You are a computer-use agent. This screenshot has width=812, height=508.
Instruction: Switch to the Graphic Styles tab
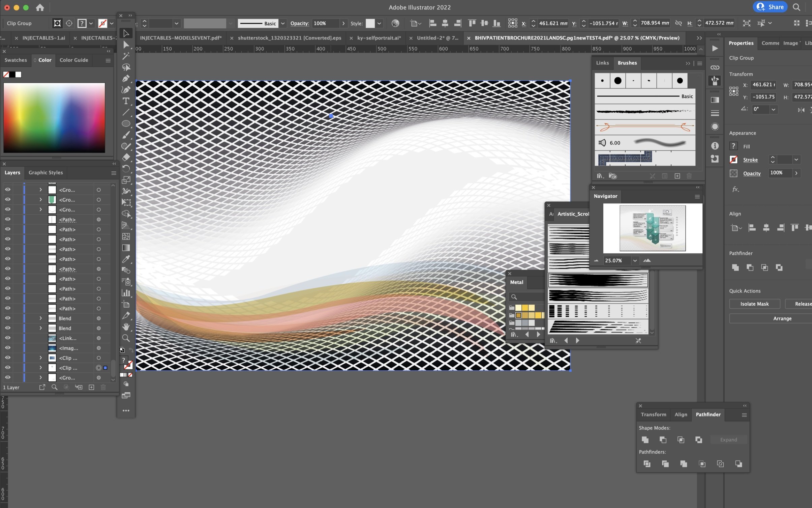click(x=46, y=172)
